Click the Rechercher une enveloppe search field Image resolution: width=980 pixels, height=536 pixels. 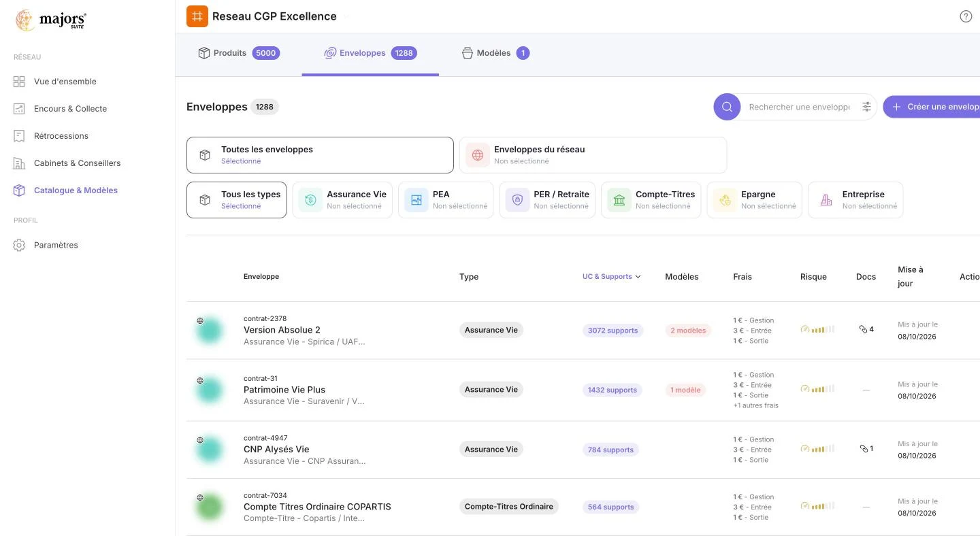pyautogui.click(x=799, y=107)
